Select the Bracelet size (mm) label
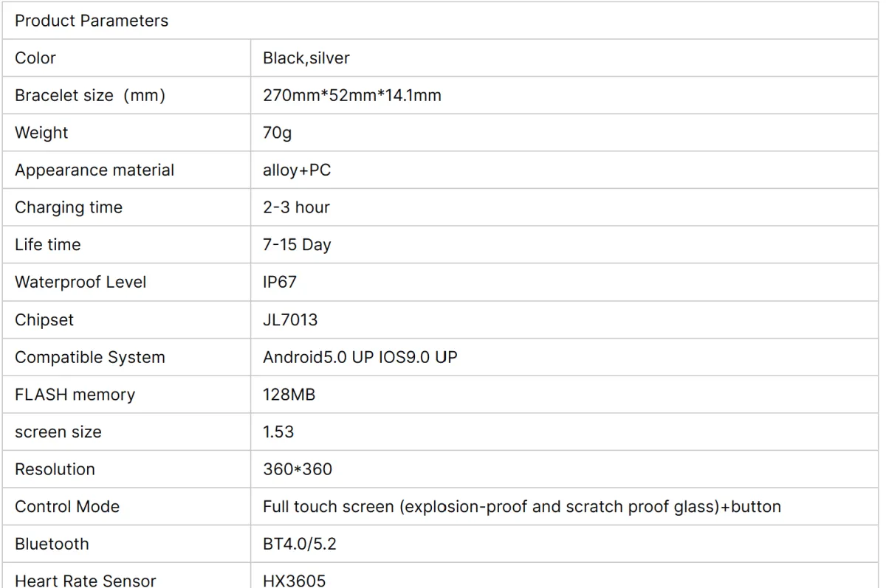Image resolution: width=886 pixels, height=588 pixels. [x=89, y=96]
